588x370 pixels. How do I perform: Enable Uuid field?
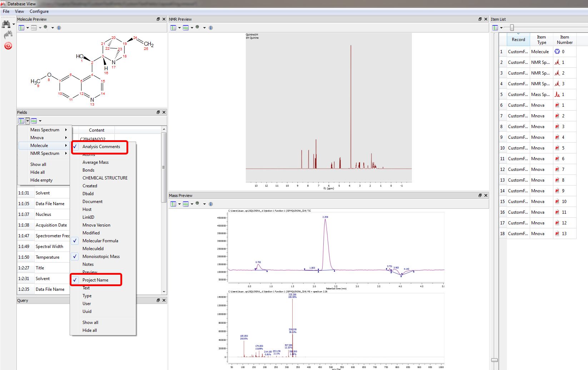pyautogui.click(x=103, y=311)
